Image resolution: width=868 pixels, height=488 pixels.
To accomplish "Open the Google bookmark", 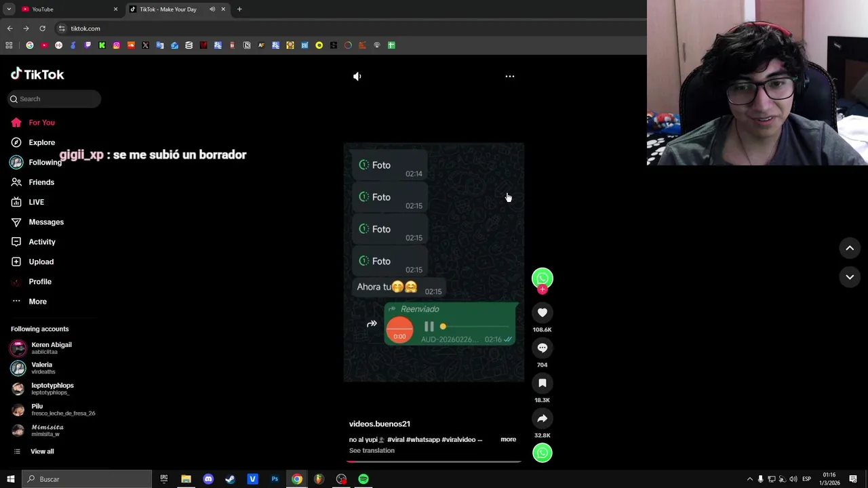I will pyautogui.click(x=30, y=45).
